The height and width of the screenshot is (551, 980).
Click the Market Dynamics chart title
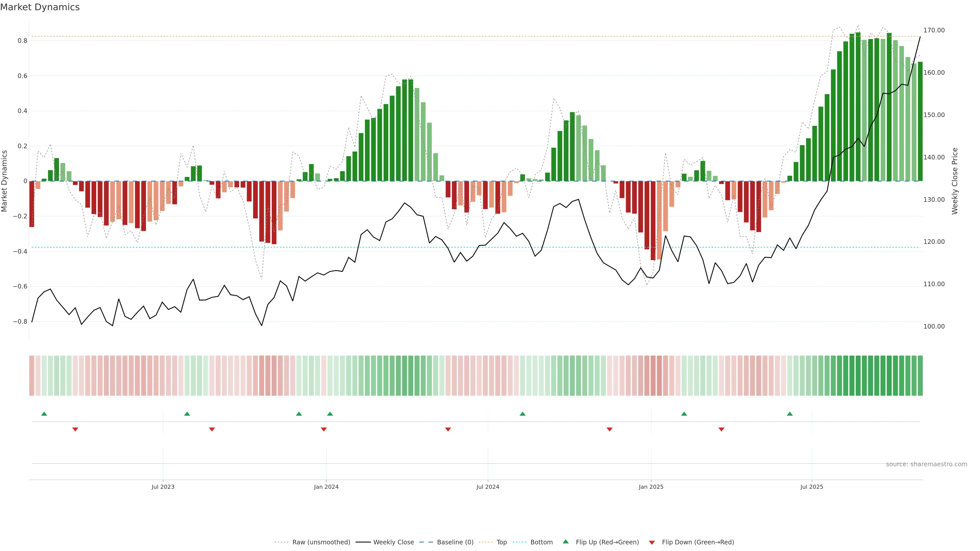pos(40,7)
